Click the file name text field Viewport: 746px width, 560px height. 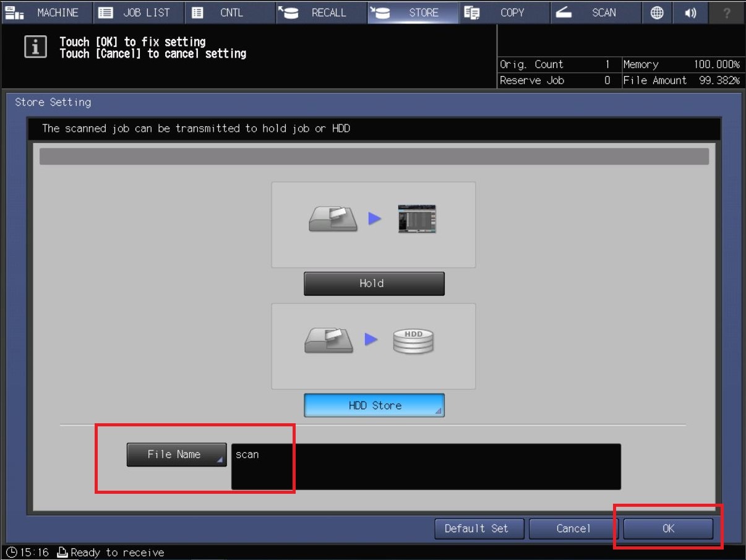(x=426, y=467)
